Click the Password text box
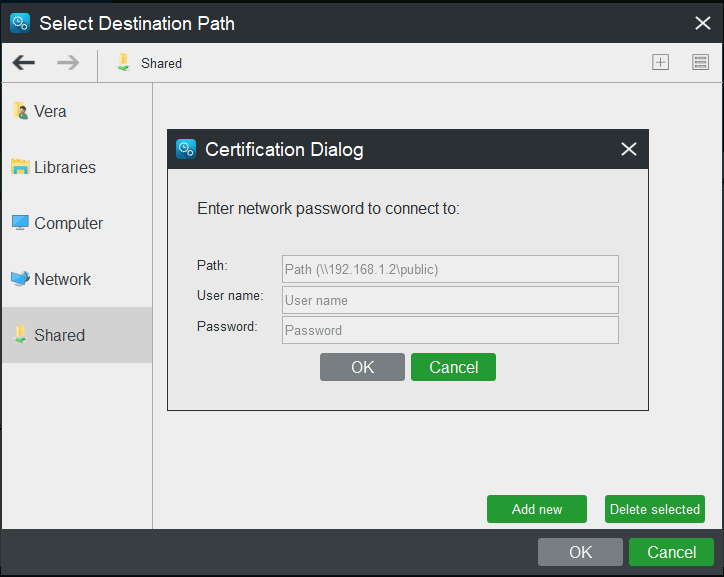 pyautogui.click(x=450, y=330)
